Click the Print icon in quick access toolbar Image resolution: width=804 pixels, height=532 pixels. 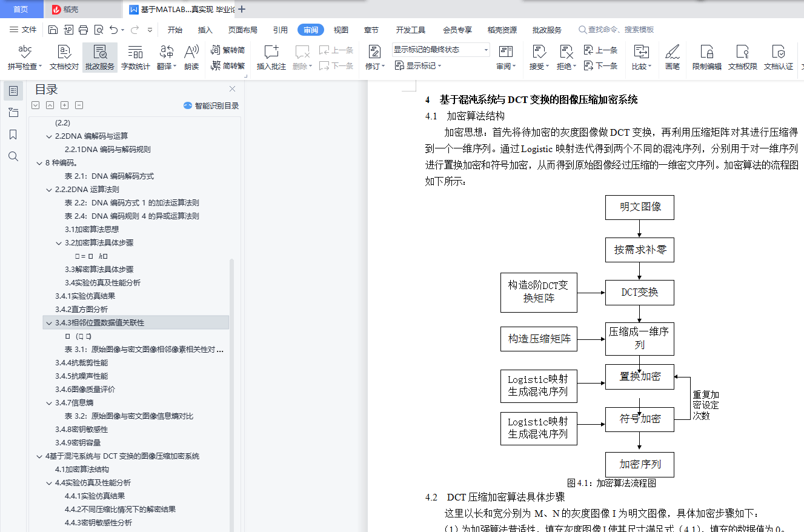tap(84, 30)
